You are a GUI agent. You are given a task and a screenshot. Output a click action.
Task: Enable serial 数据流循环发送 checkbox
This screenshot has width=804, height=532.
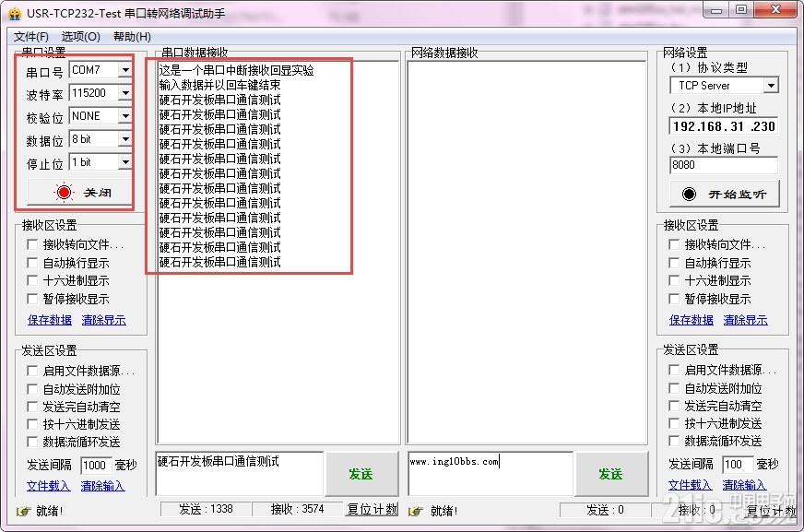(x=32, y=442)
